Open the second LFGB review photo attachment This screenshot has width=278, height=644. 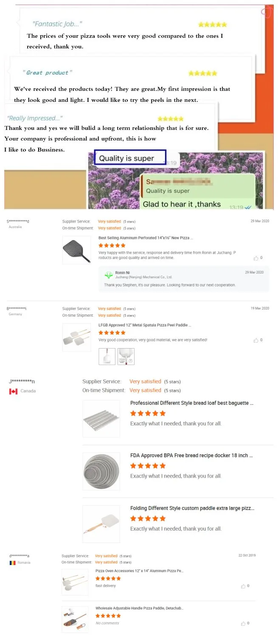[126, 357]
